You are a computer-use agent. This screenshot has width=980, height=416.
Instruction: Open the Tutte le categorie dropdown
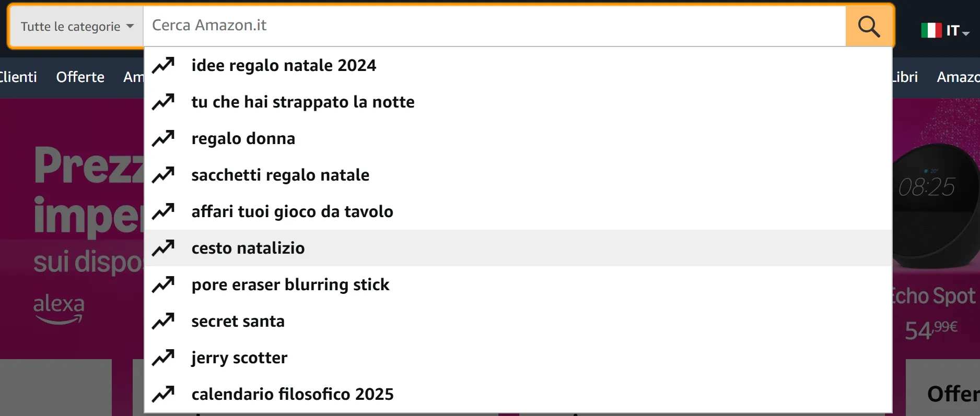[73, 26]
